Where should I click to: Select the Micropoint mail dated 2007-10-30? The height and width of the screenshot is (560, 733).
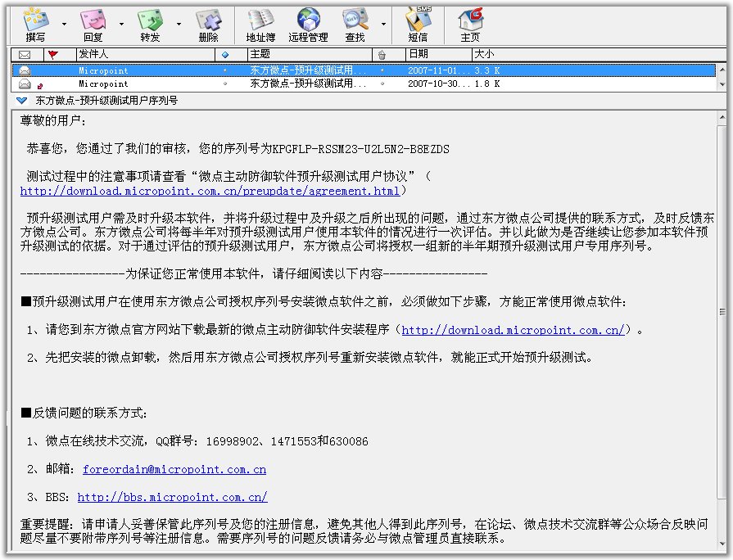[364, 84]
